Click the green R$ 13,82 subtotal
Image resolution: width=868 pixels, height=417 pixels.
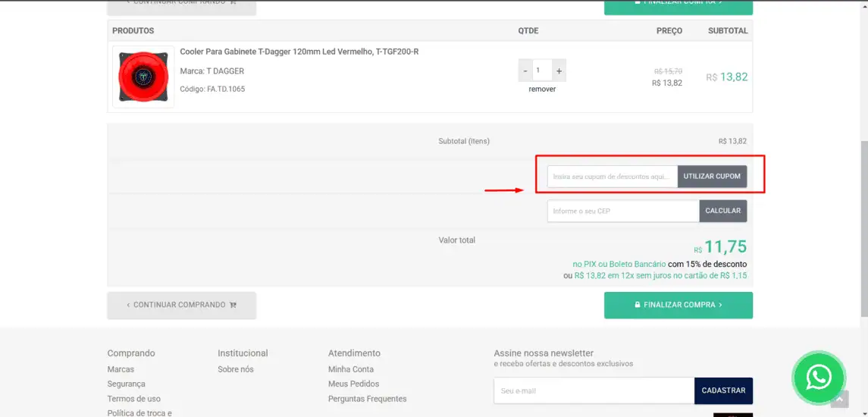(727, 77)
